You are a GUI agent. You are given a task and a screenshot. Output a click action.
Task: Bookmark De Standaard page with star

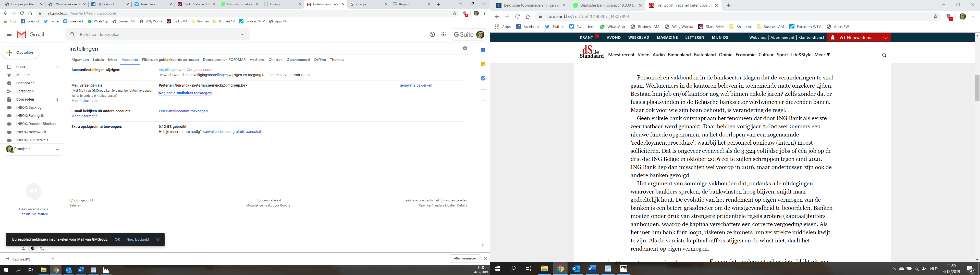(x=936, y=17)
